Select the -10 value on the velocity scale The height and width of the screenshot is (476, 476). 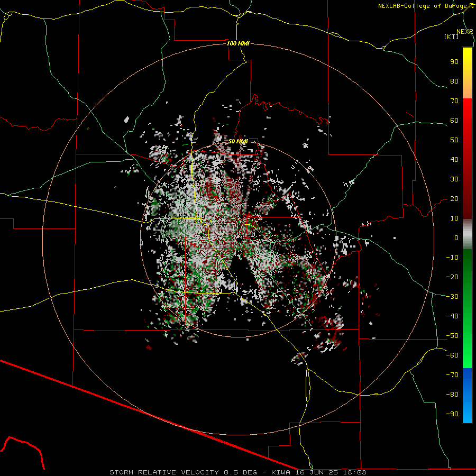point(452,258)
